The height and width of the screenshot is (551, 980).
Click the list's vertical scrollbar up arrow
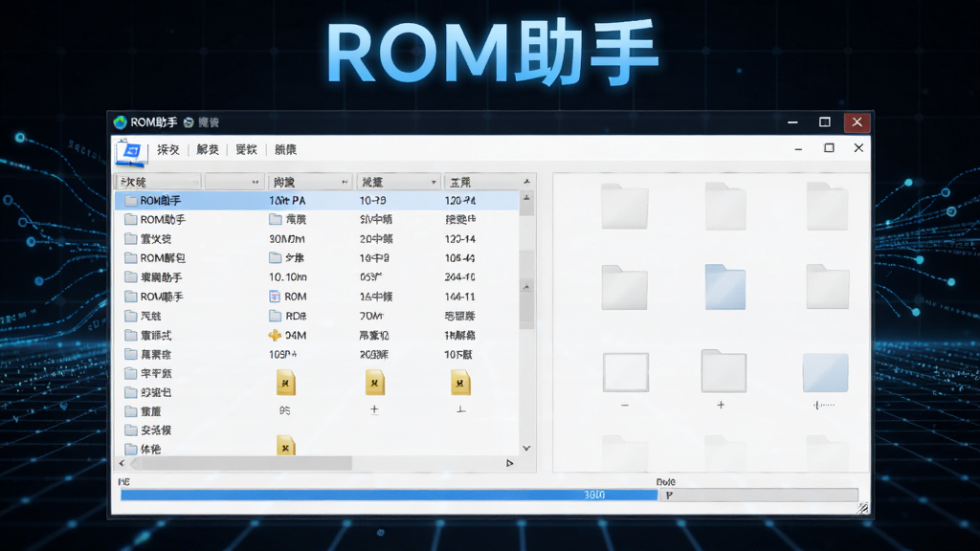click(527, 197)
